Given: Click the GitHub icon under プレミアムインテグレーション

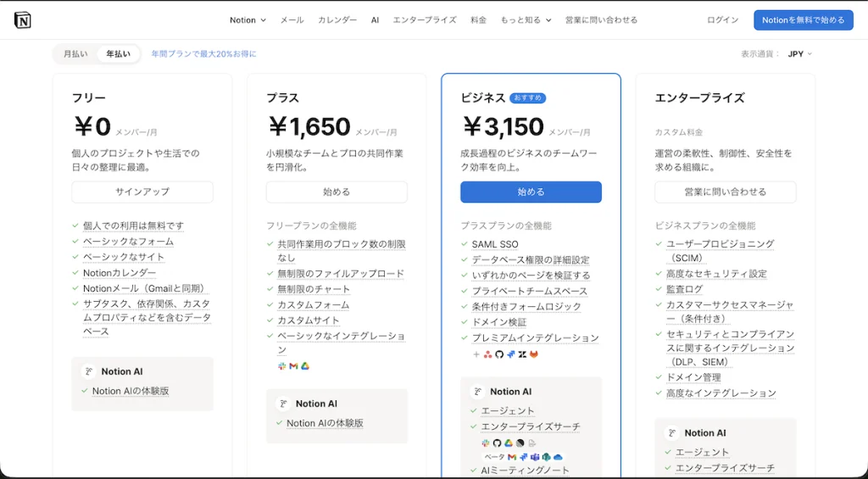Looking at the screenshot, I should point(499,354).
